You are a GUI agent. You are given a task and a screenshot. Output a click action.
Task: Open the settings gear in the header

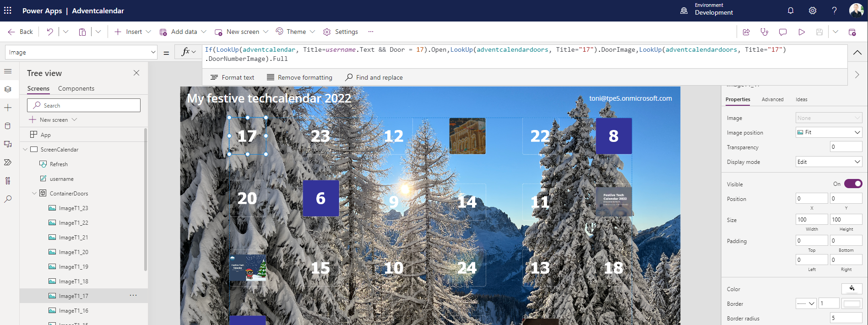coord(813,11)
